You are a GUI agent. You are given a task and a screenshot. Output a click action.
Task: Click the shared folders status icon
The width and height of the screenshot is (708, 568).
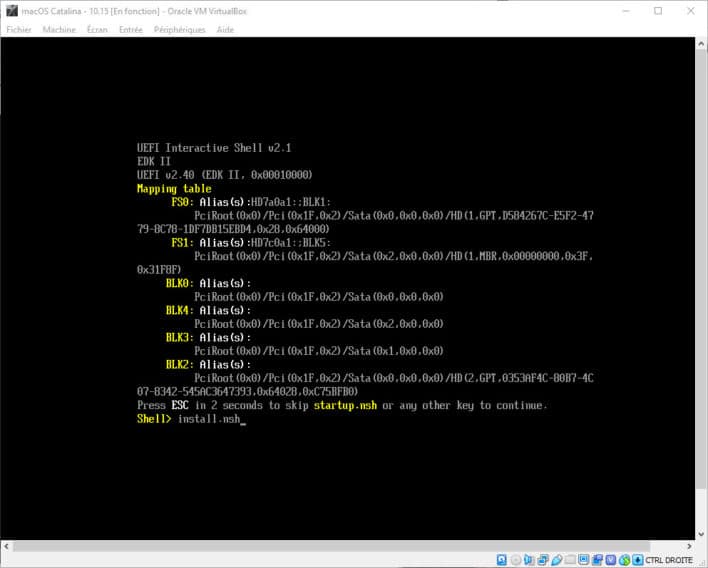tap(570, 560)
